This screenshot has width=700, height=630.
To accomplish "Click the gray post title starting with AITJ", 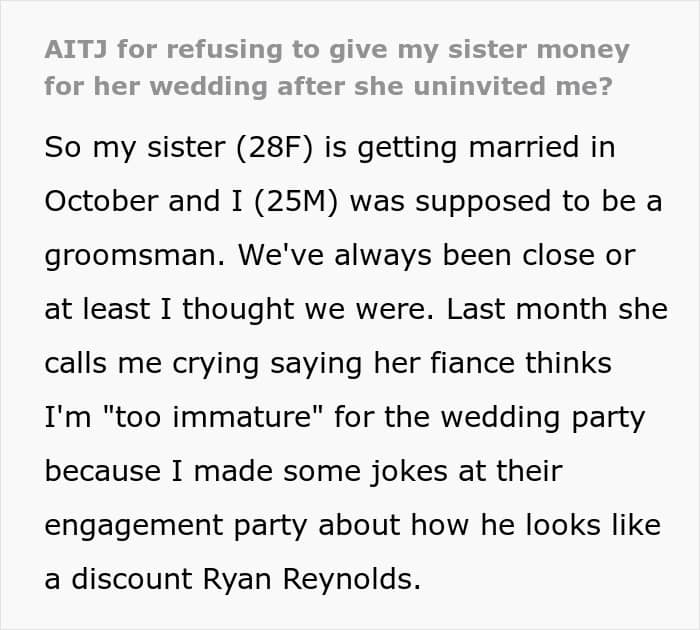I will (337, 68).
